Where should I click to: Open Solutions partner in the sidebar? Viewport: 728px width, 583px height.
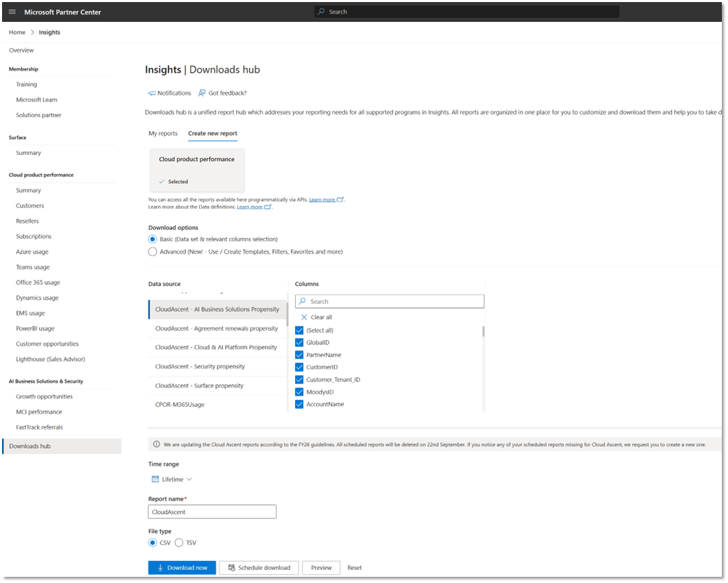38,115
